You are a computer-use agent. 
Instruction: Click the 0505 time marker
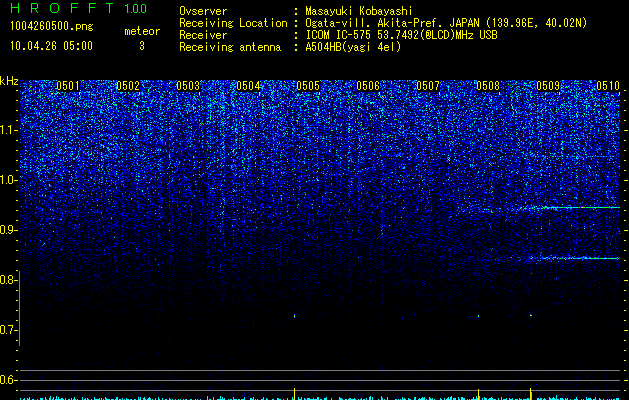[x=308, y=86]
